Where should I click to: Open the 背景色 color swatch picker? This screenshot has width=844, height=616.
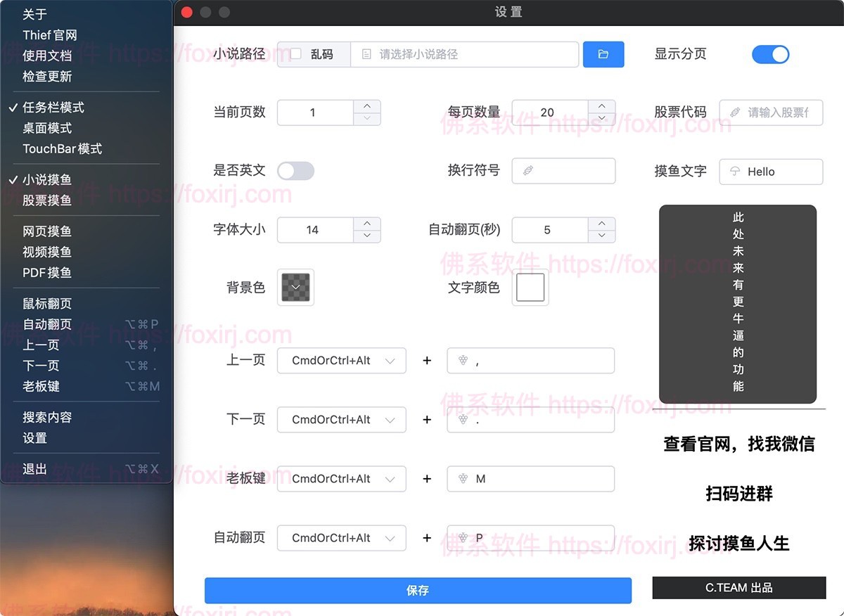(295, 287)
